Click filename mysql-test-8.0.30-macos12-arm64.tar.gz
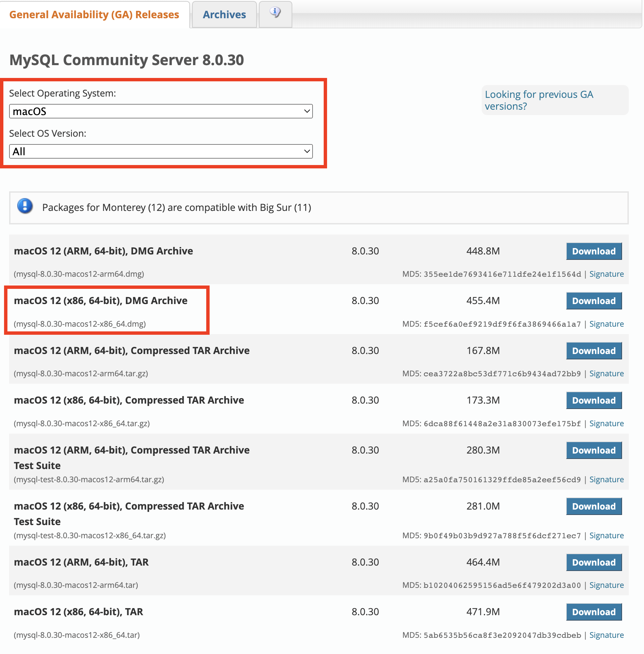644x654 pixels. [89, 480]
